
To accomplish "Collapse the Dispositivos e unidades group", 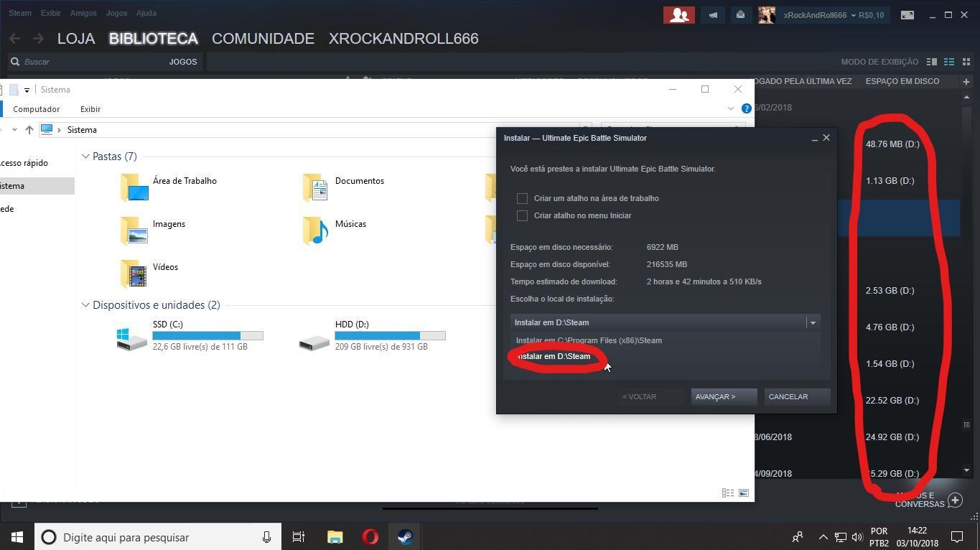I will click(85, 305).
